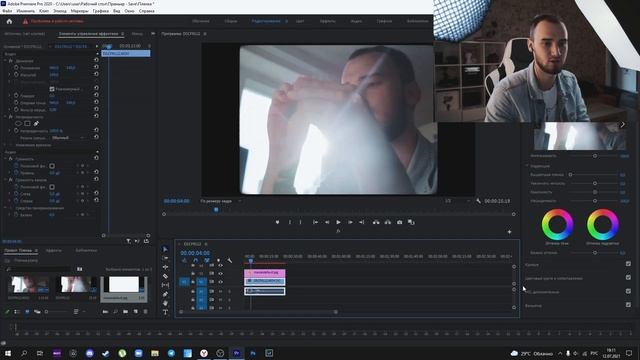The height and width of the screenshot is (360, 640).
Task: Open the Клип menu
Action: click(x=44, y=11)
